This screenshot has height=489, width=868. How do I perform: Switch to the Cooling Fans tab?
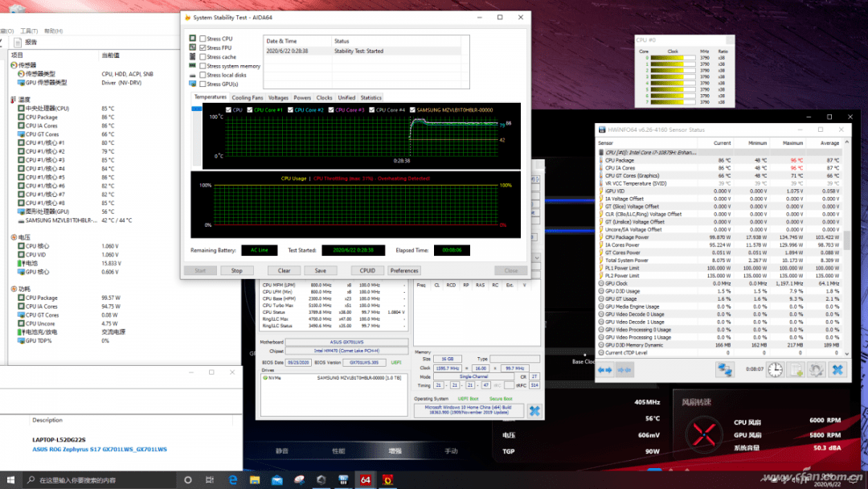coord(247,98)
